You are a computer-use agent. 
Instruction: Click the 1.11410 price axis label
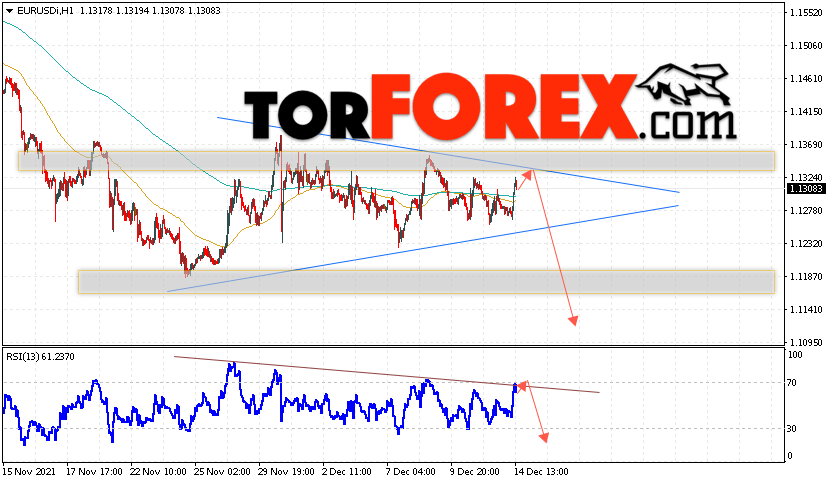tap(806, 309)
